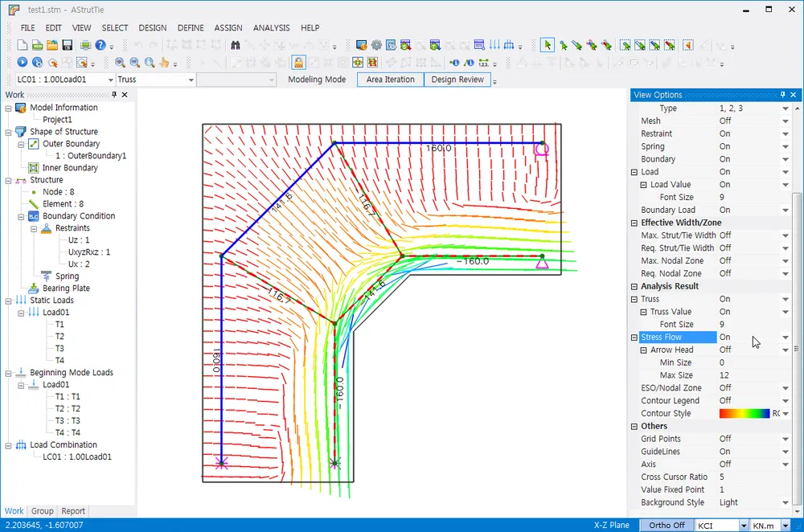The image size is (804, 532).
Task: Toggle the Restraint display value
Action: (x=753, y=133)
